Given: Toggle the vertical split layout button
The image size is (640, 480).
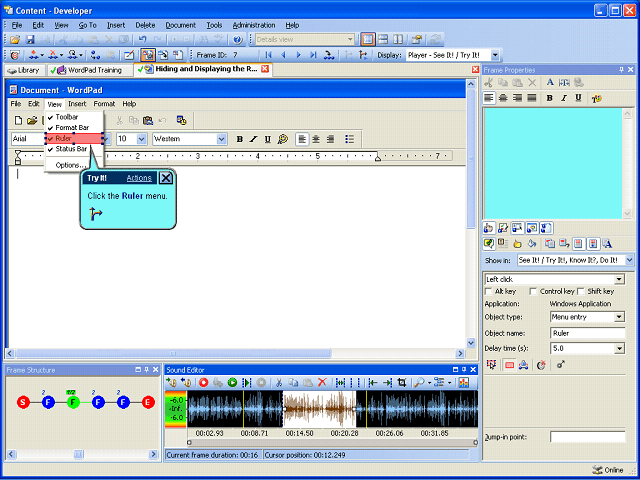Looking at the screenshot, I should pos(398,40).
